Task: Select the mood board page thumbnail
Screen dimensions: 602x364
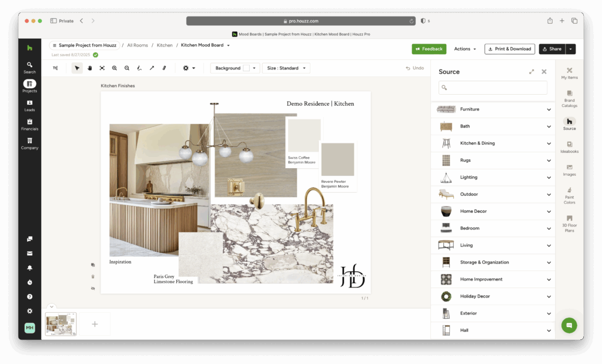Action: (61, 323)
